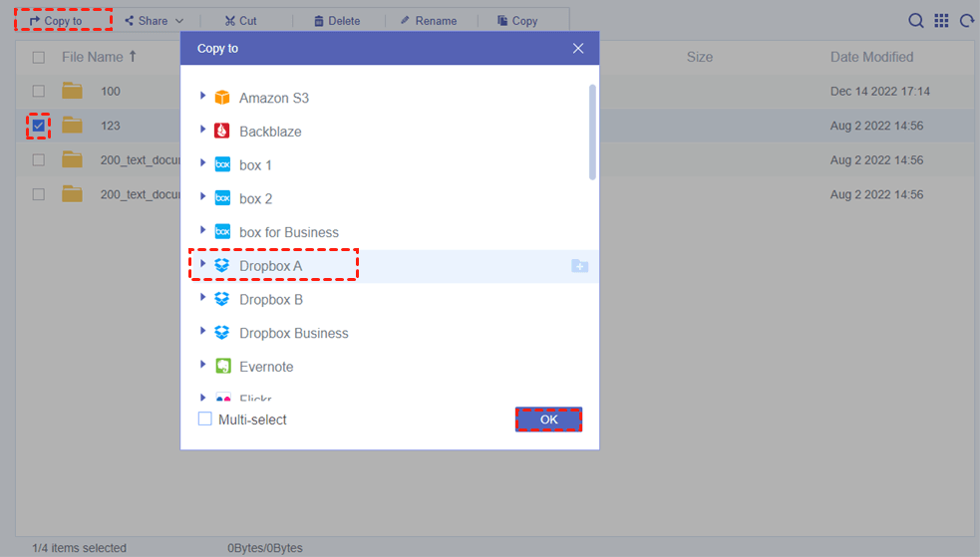Expand the box 2 tree node
The width and height of the screenshot is (980, 557).
(x=202, y=196)
